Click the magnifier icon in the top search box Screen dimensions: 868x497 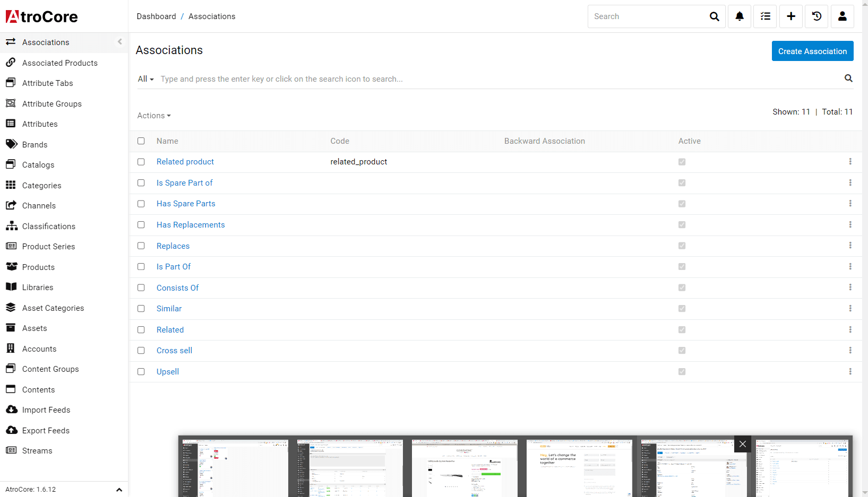point(714,16)
